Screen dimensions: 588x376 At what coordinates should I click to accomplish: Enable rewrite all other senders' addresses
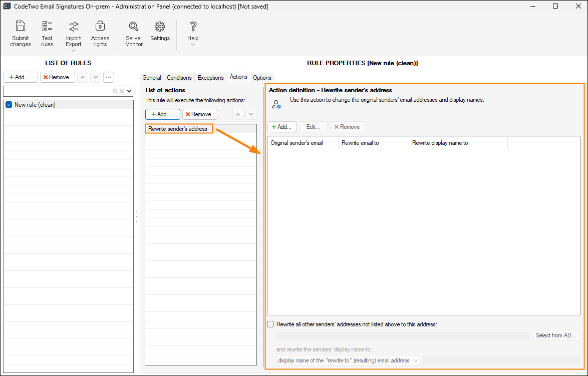[x=270, y=324]
